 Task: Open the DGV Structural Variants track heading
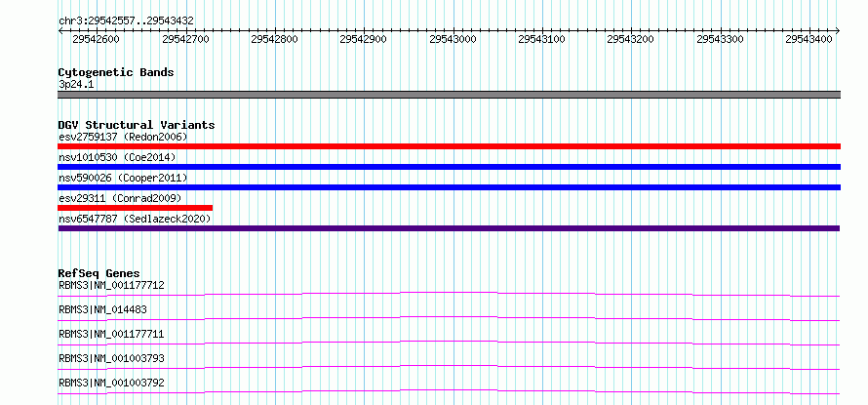click(137, 125)
